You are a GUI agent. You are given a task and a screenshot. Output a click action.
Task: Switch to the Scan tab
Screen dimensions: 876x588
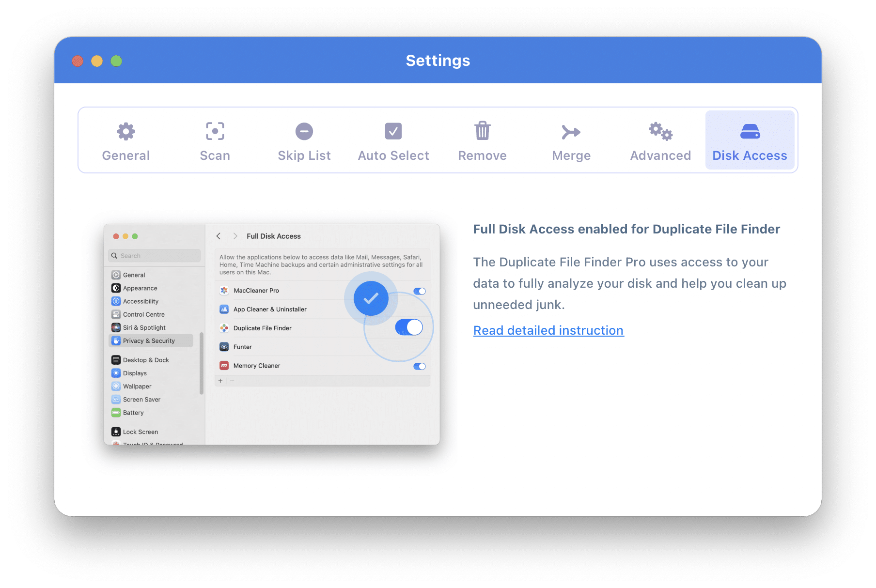pos(215,140)
